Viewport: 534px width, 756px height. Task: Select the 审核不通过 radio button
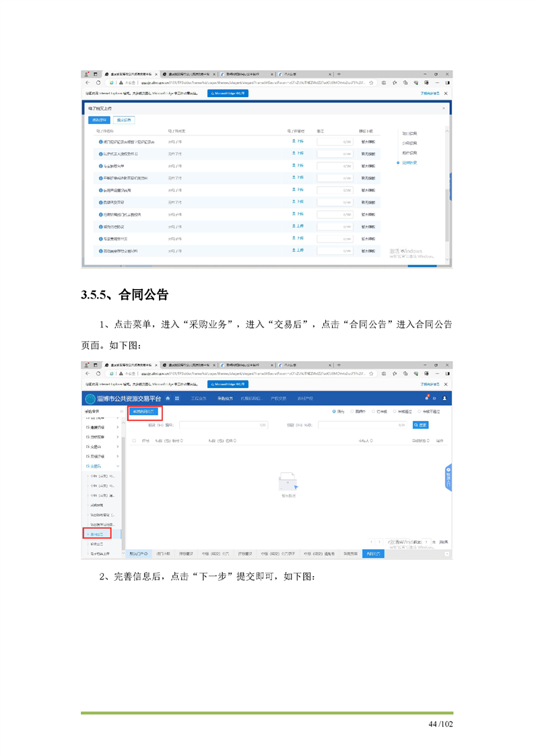click(420, 410)
